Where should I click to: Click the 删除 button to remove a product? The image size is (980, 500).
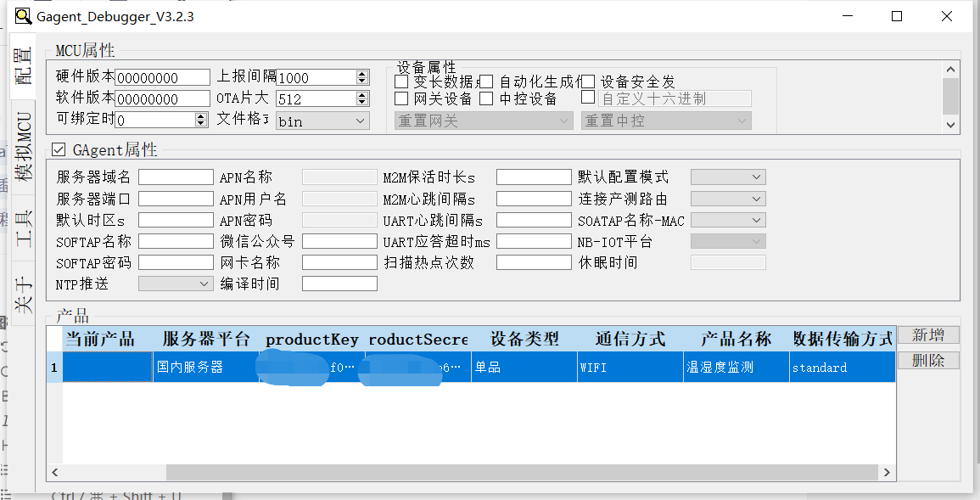[928, 360]
